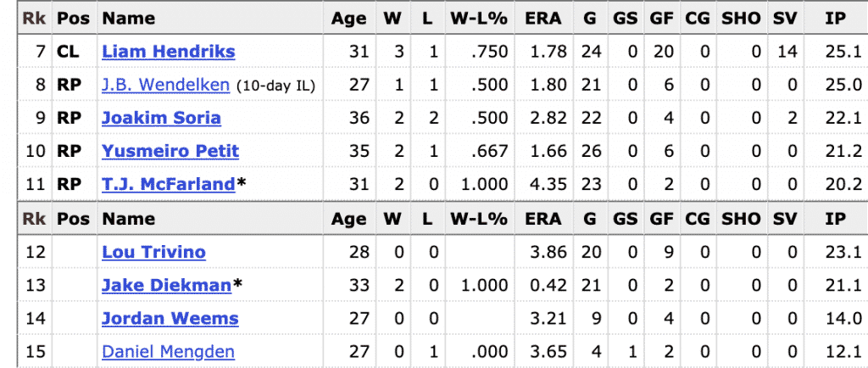Sort by SHO column in top header
Viewport: 868px width, 368px height.
tap(741, 18)
